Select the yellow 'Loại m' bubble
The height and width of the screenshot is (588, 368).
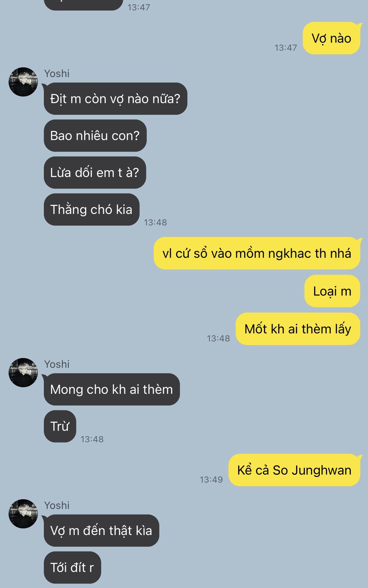pos(332,291)
